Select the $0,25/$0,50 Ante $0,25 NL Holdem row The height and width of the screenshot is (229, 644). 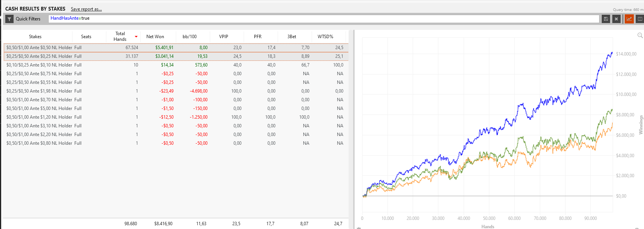176,56
